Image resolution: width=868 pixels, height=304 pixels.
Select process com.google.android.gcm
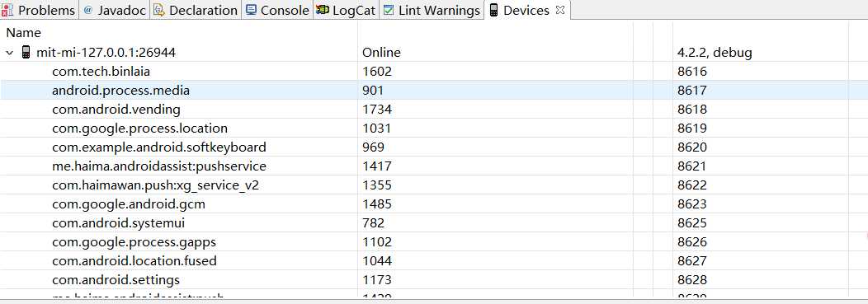tap(129, 204)
